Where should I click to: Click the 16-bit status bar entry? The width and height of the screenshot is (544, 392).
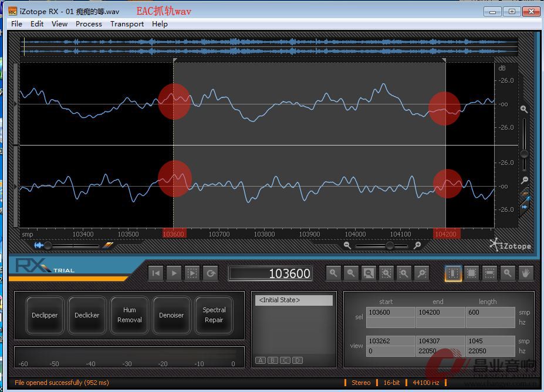[x=391, y=383]
